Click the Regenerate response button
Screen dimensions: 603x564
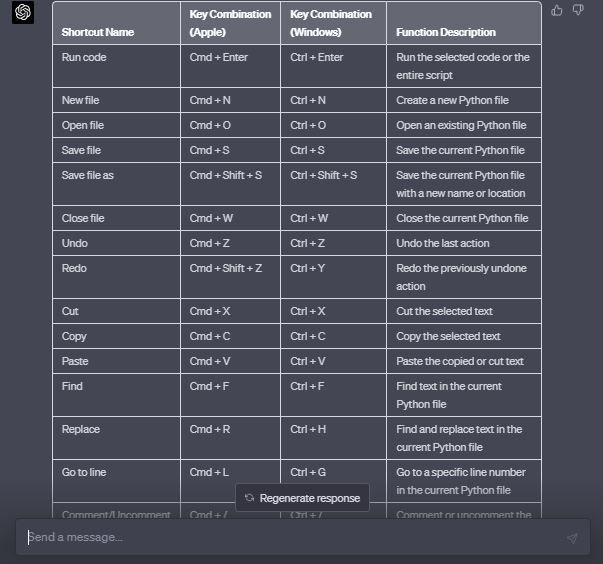coord(302,498)
